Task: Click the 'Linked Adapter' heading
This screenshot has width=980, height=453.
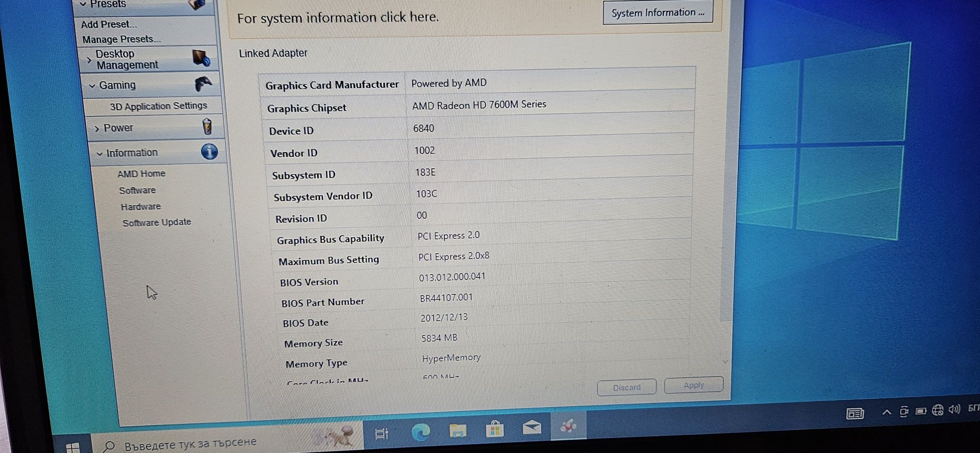Action: 273,53
